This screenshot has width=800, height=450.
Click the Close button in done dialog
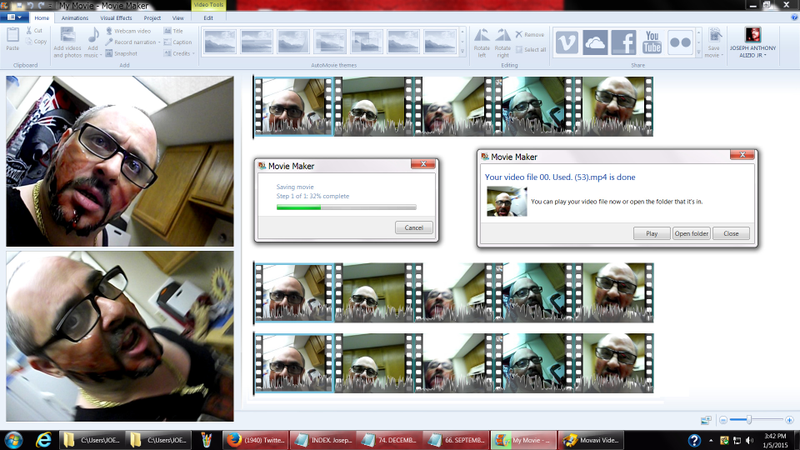(731, 233)
